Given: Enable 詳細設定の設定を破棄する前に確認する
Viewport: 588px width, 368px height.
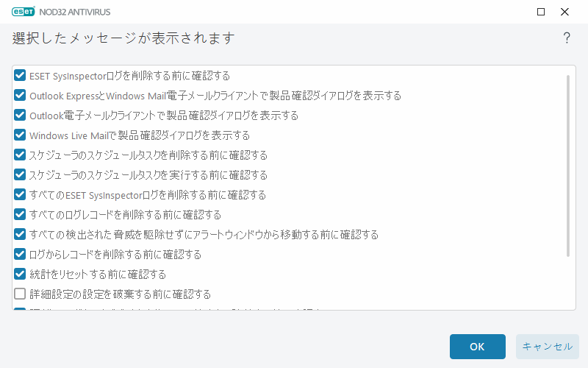Looking at the screenshot, I should pyautogui.click(x=20, y=294).
